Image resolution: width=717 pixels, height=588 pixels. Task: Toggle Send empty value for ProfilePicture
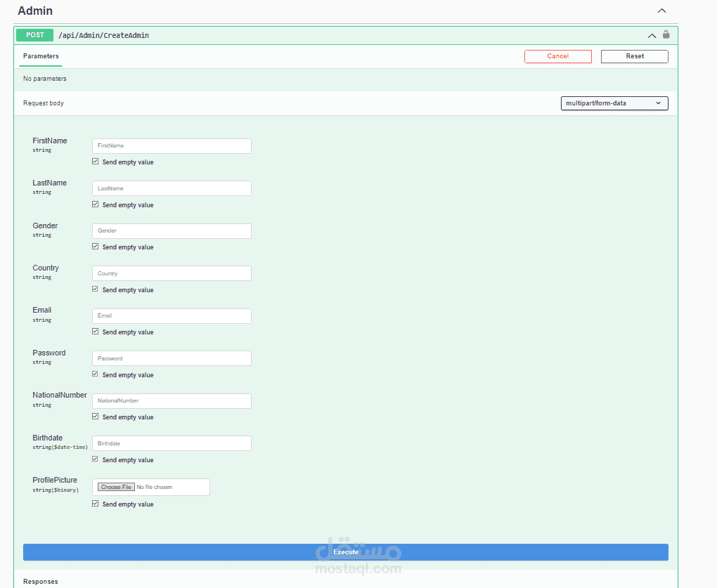click(x=95, y=504)
